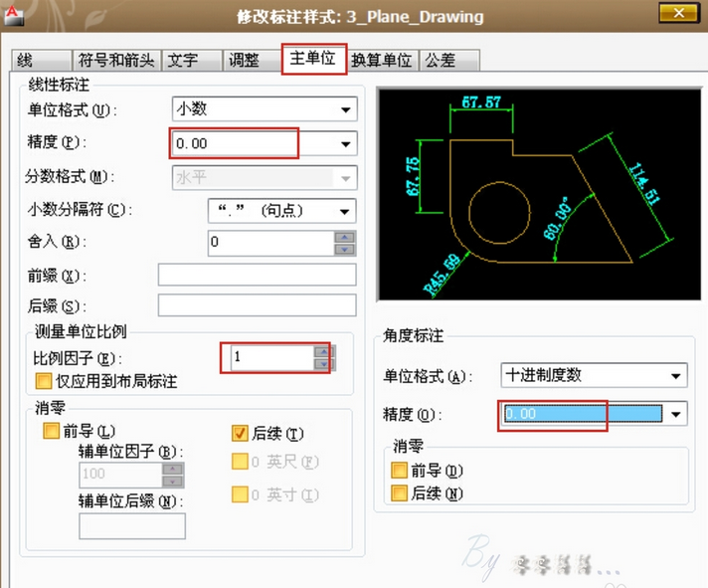Select the 换算单位 tab
708x588 pixels.
pyautogui.click(x=381, y=60)
